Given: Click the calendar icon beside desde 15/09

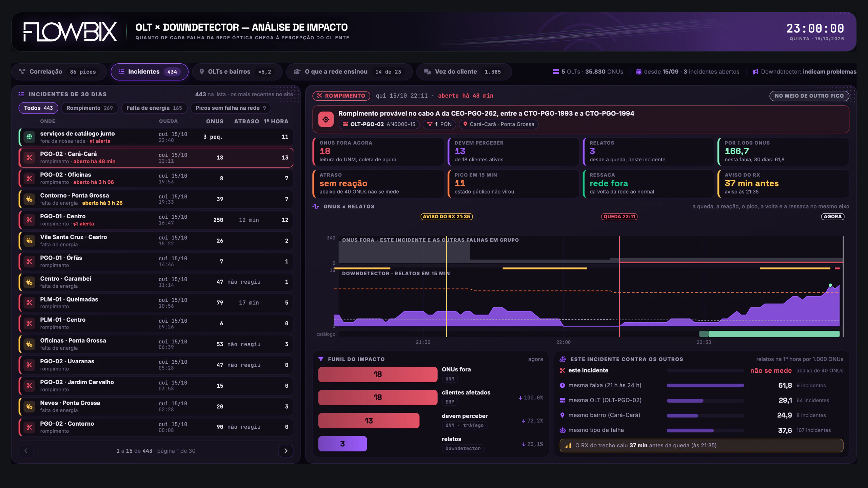Looking at the screenshot, I should coord(639,72).
